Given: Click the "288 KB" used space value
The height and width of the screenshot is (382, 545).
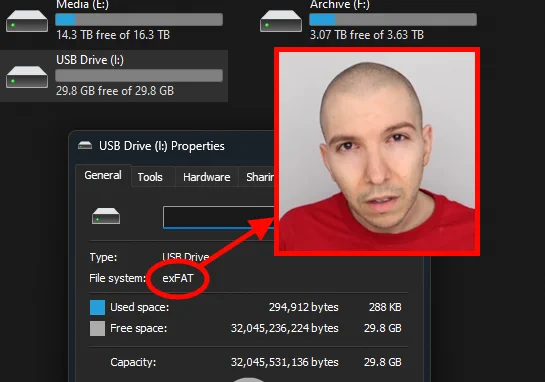Looking at the screenshot, I should point(385,307).
